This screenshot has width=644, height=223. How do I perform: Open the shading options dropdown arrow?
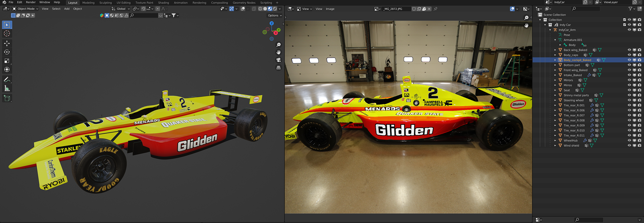pos(280,9)
